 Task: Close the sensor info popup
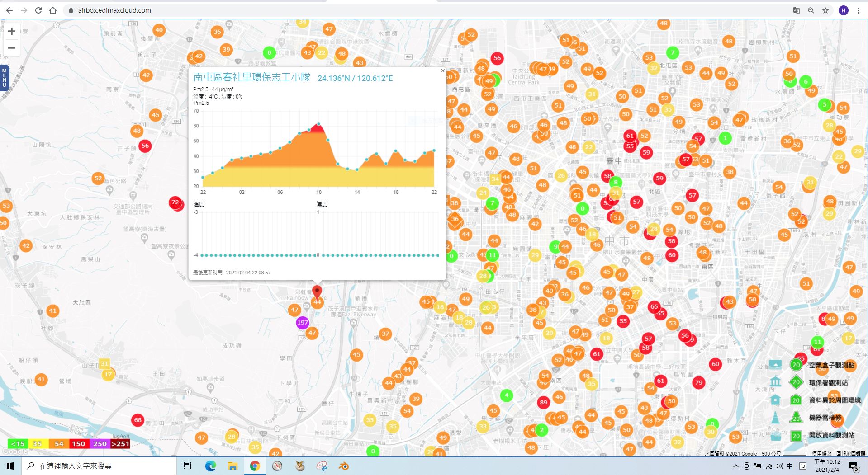pos(442,71)
